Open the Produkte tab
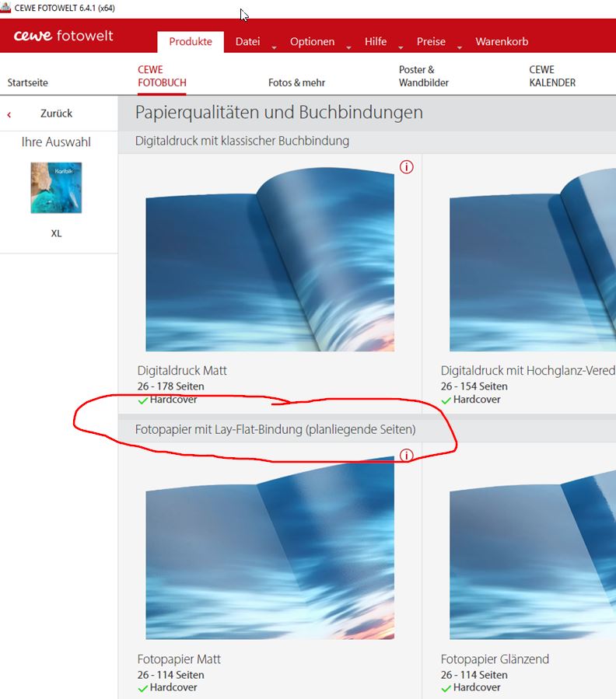This screenshot has height=699, width=616. coord(191,41)
